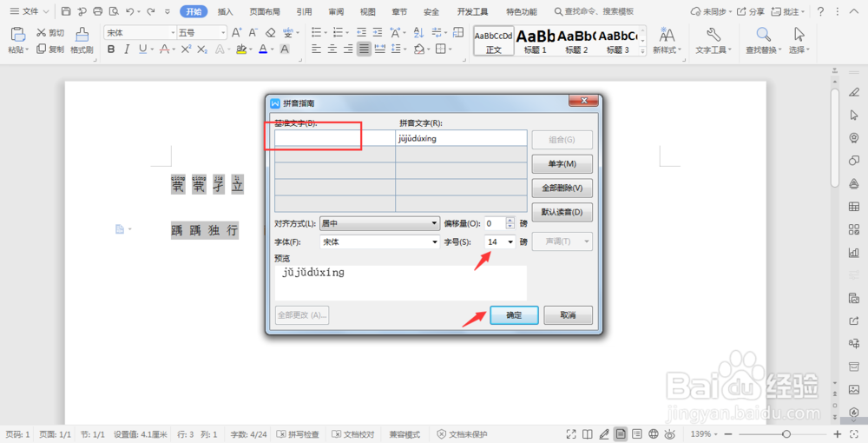Toggle Superscript formatting
The height and width of the screenshot is (443, 868).
(x=186, y=50)
